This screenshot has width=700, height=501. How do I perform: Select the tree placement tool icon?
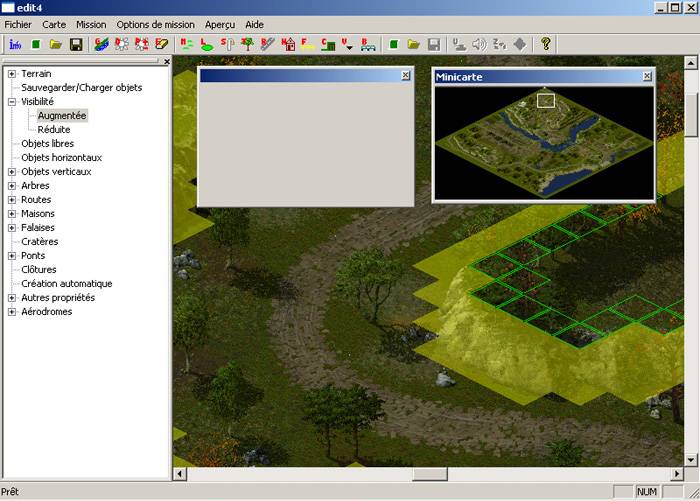247,44
